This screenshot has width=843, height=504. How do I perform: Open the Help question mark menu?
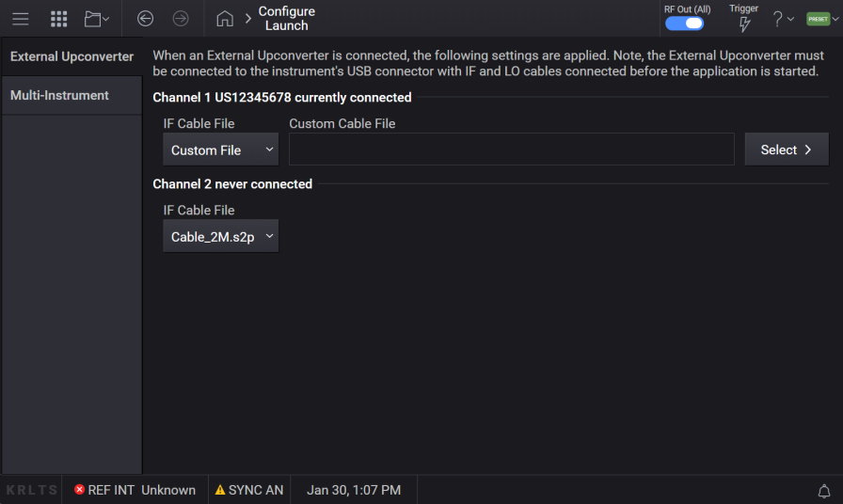point(783,19)
